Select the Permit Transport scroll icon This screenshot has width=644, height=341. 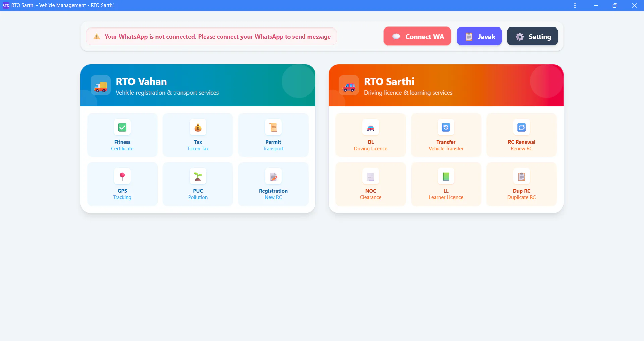(x=273, y=127)
